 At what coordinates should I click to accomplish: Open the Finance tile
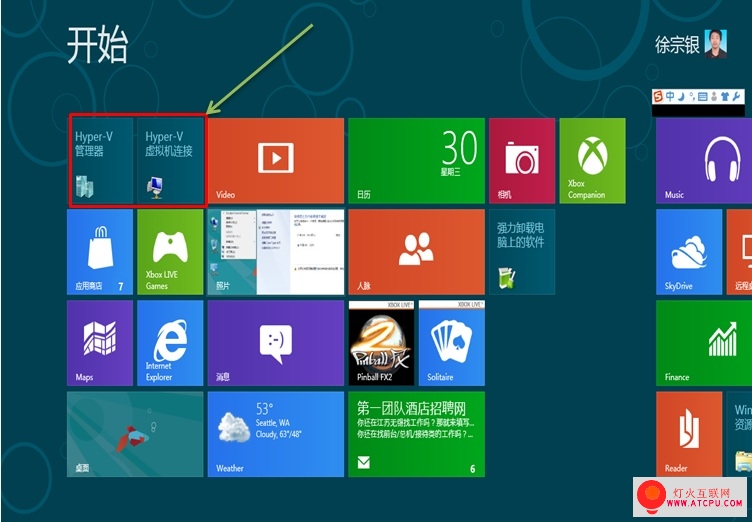[704, 343]
